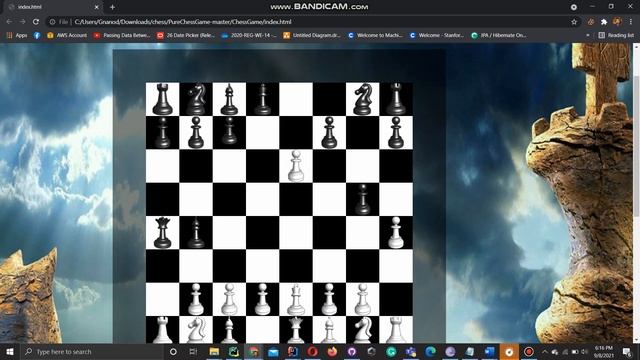Select the black queen on the board
This screenshot has width=640, height=360.
point(162,233)
